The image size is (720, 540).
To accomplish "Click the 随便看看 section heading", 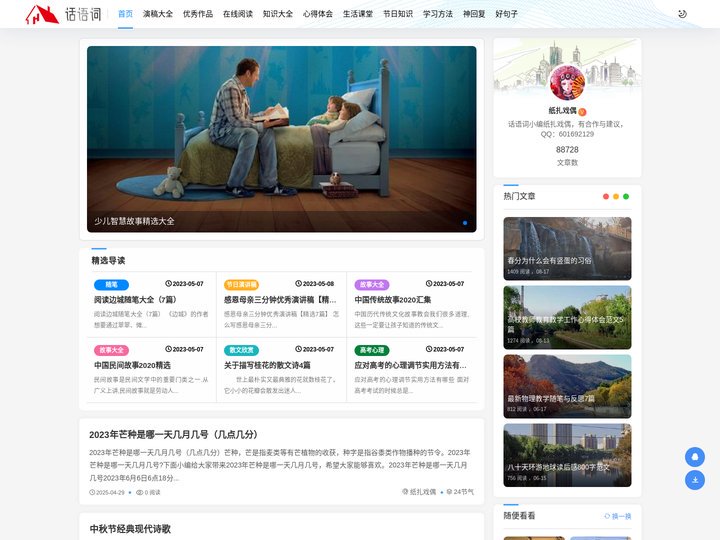I will point(519,516).
